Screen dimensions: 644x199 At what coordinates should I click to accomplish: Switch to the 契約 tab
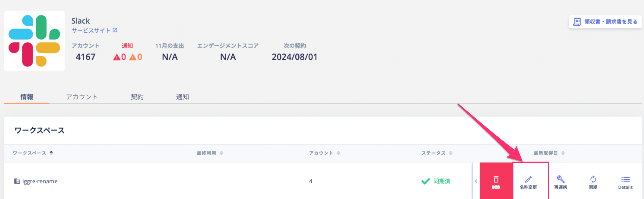coord(137,97)
